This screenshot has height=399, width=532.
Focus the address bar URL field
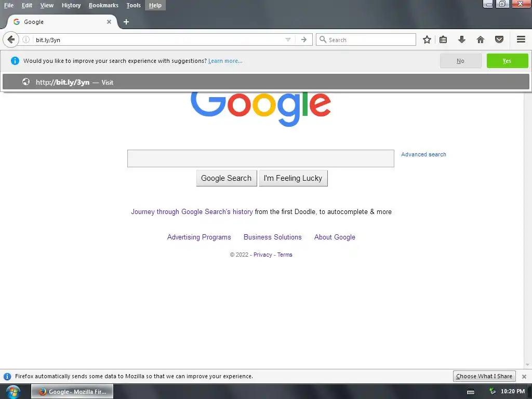pos(158,39)
